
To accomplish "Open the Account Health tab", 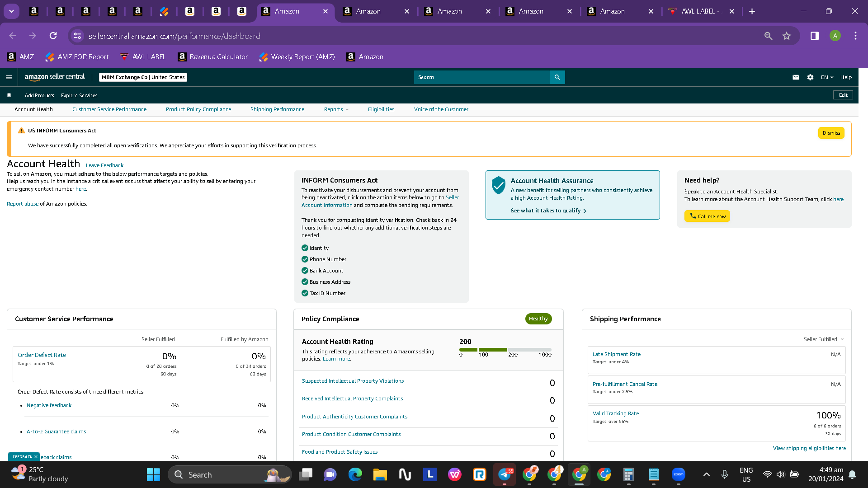I will (33, 109).
